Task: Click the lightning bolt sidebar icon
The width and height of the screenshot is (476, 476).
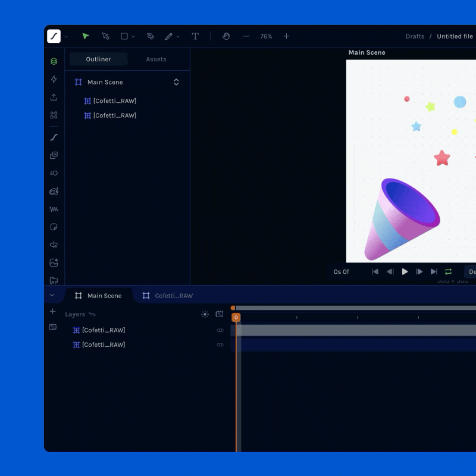Action: (54, 79)
